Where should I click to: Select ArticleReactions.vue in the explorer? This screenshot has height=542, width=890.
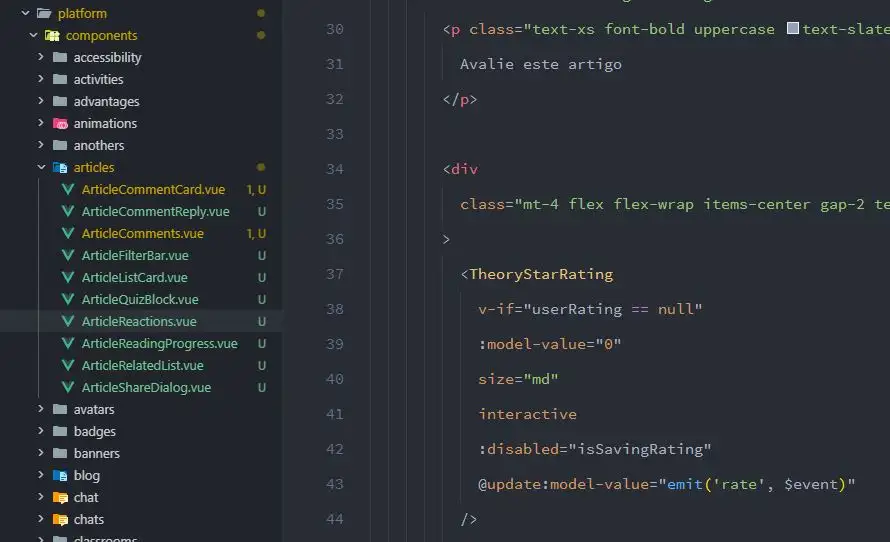139,321
